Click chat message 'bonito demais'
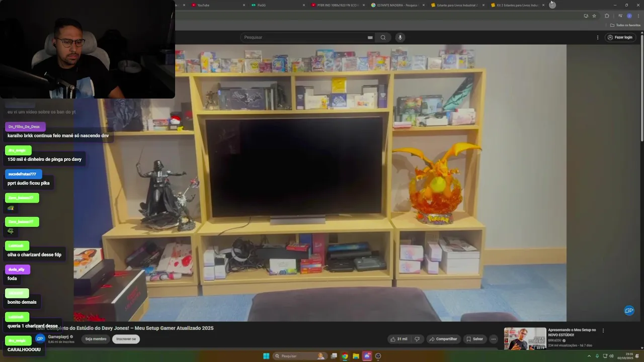 pos(22,302)
